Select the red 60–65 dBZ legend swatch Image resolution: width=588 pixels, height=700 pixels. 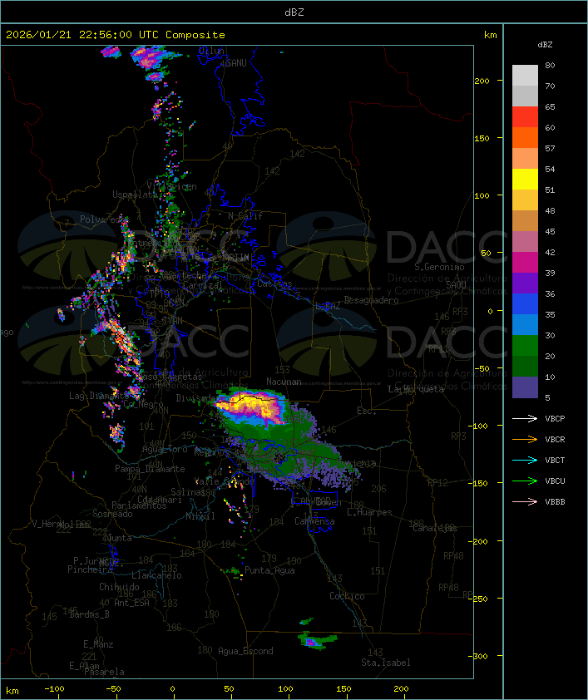[x=525, y=116]
